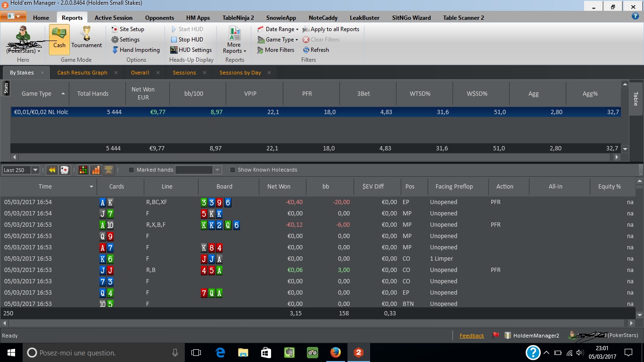Select Tournament game mode trophy
This screenshot has width=644, height=362.
[x=87, y=38]
